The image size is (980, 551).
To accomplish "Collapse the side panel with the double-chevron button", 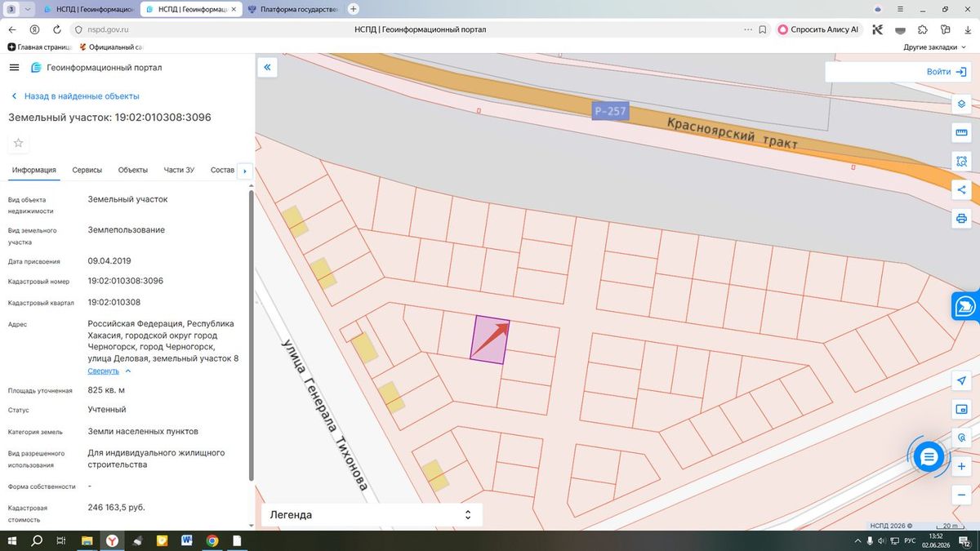I will click(x=267, y=68).
